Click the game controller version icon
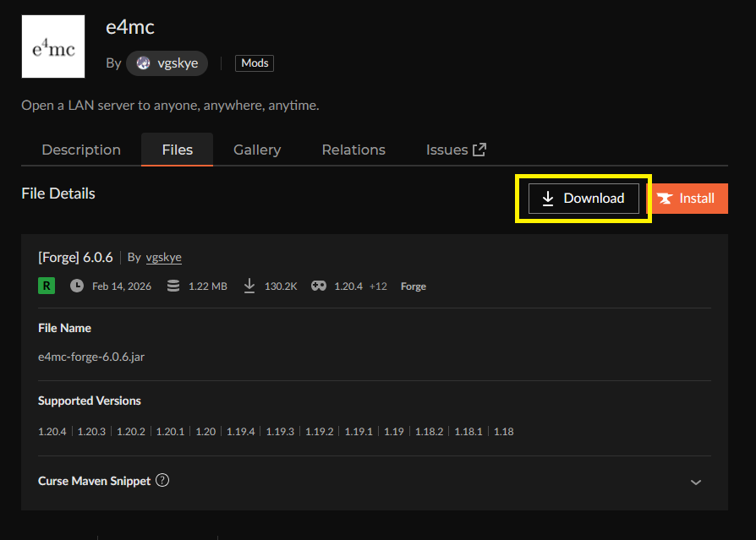756x540 pixels. point(319,286)
